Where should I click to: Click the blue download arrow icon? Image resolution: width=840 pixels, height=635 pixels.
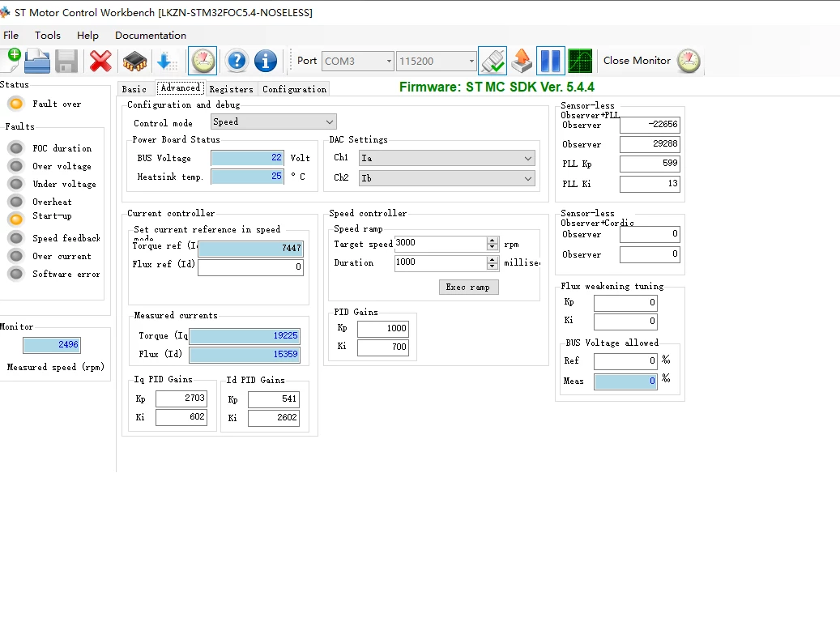click(x=166, y=61)
